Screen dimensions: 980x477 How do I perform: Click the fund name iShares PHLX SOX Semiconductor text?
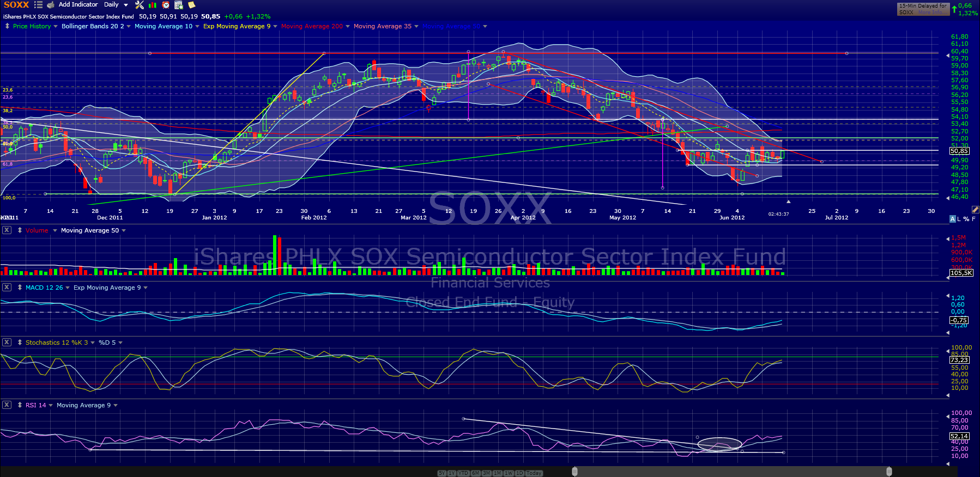(x=69, y=17)
